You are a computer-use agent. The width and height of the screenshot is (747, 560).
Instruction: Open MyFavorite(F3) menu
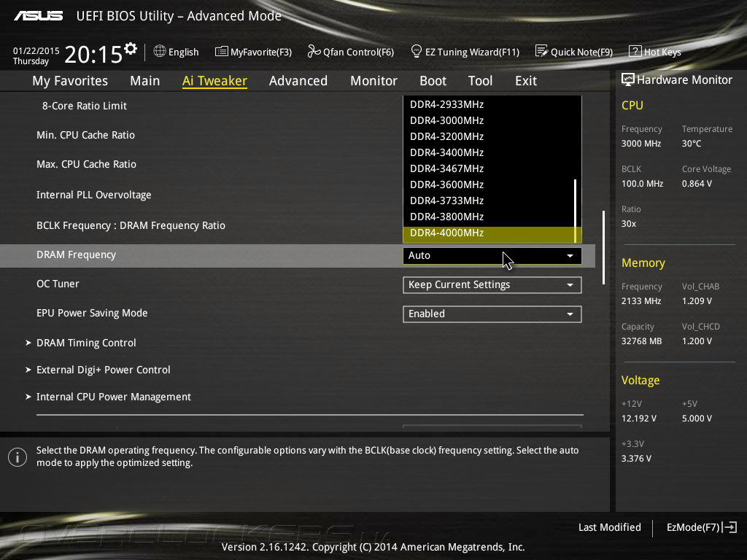pyautogui.click(x=253, y=52)
